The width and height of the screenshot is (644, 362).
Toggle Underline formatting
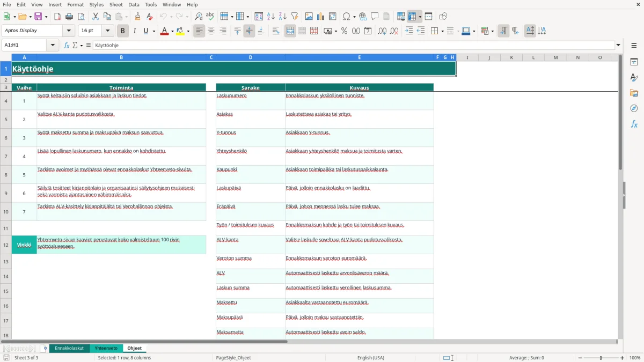click(145, 31)
